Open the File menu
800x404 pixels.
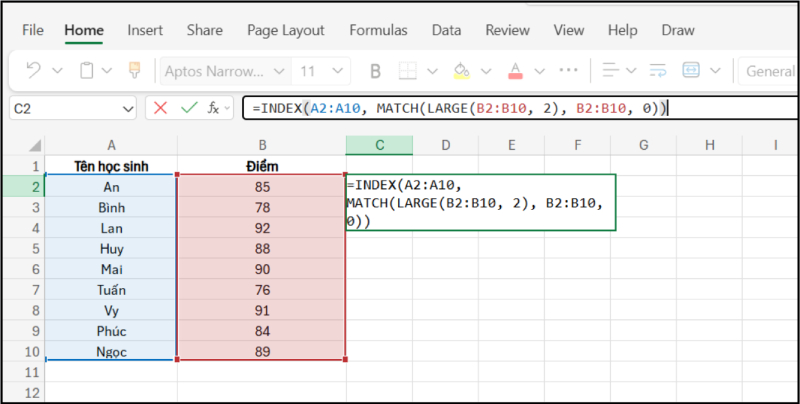click(x=33, y=30)
